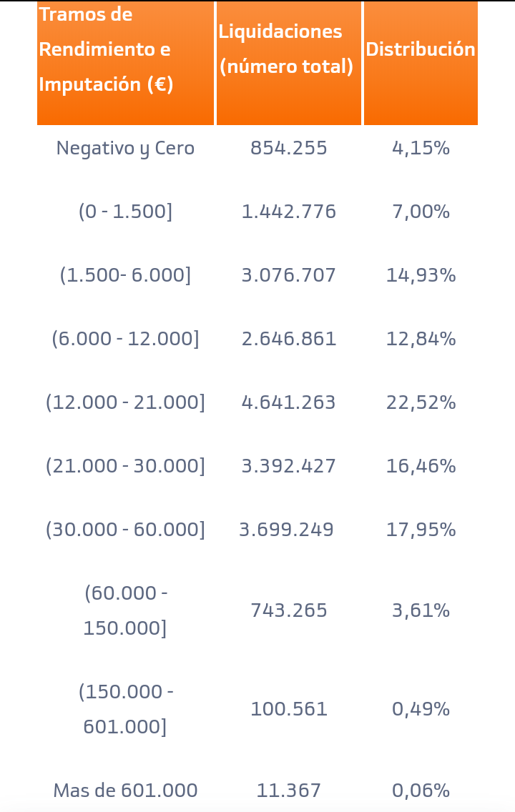Screen dimensions: 515x812
Task: Select the "(6.000 - 12.000]" row label
Action: (x=125, y=339)
